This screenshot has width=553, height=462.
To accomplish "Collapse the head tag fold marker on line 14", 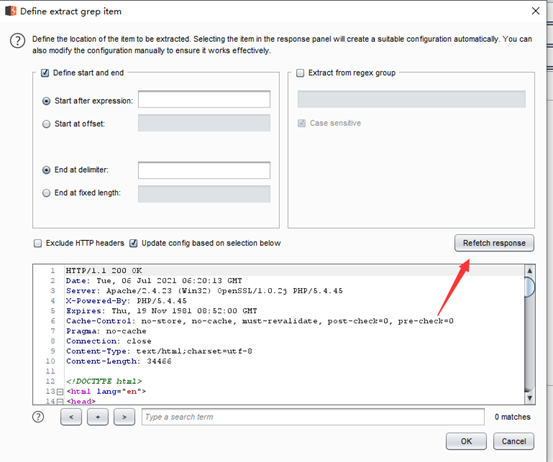I will click(60, 402).
